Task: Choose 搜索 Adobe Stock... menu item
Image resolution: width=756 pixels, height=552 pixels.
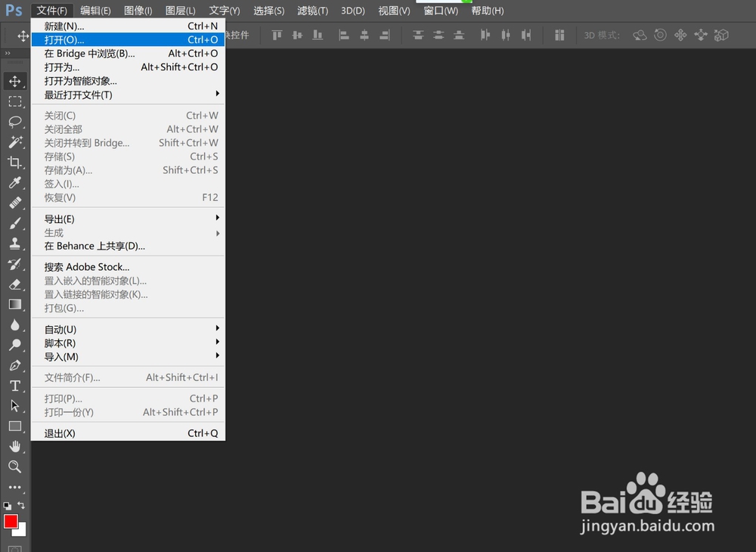Action: (x=128, y=267)
